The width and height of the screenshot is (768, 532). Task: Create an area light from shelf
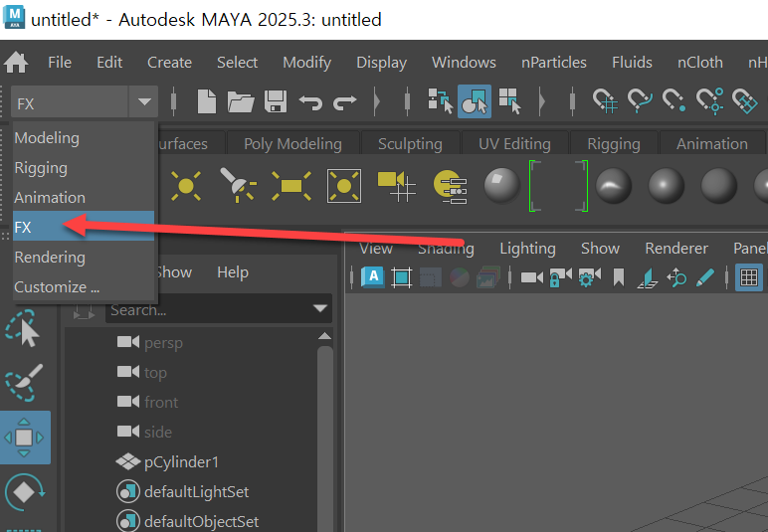(x=291, y=186)
